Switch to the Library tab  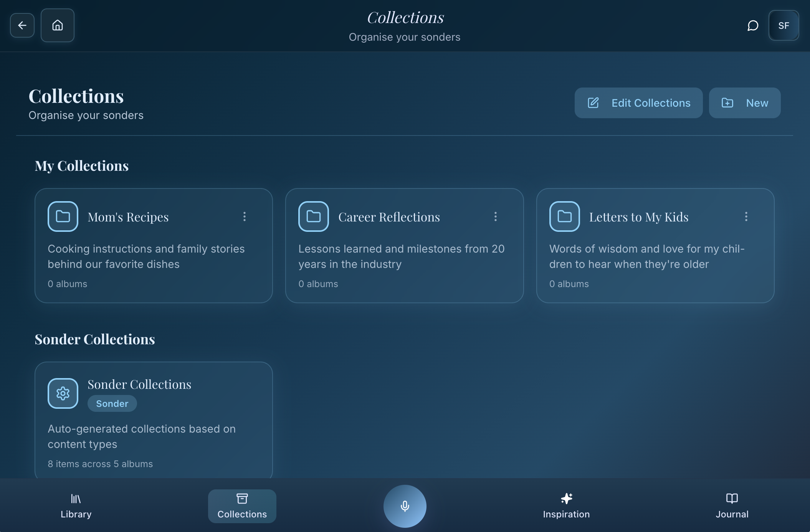[76, 506]
